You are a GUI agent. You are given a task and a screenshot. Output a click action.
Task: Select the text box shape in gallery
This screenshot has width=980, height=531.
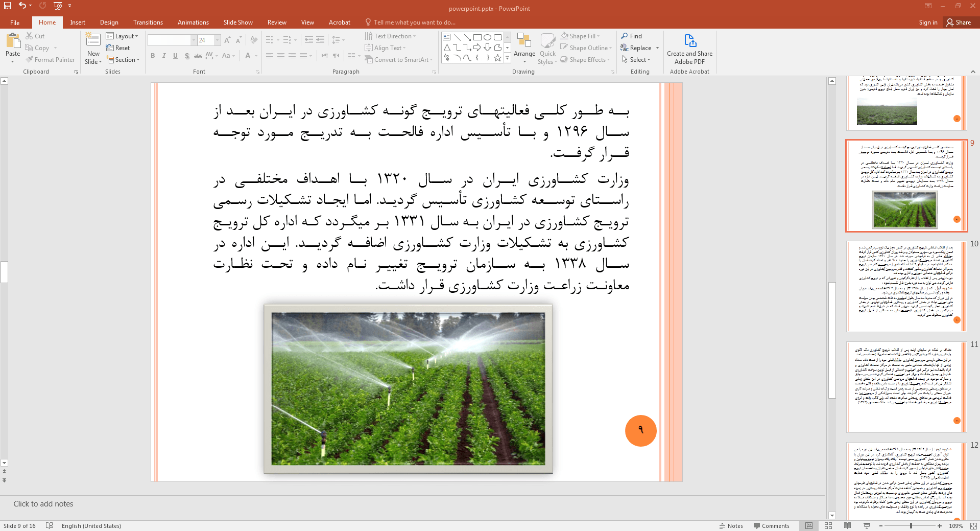click(x=446, y=37)
